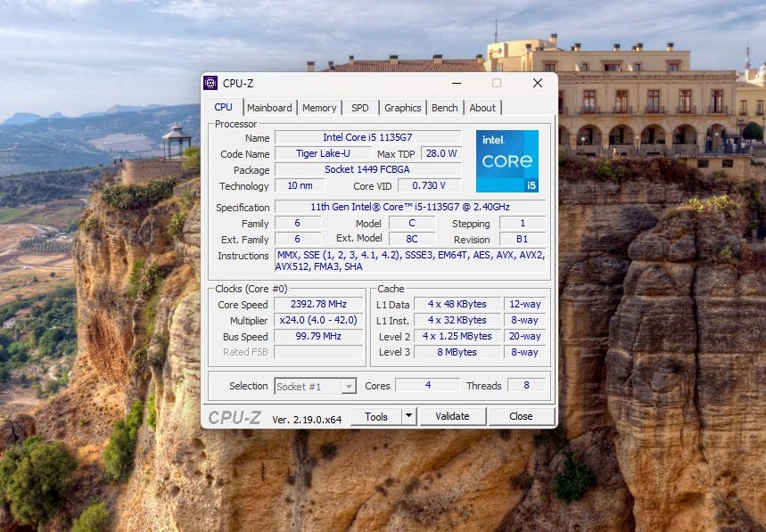Click the Level 2 value 4 x 1.25 MBytes
The image size is (766, 532).
(457, 336)
